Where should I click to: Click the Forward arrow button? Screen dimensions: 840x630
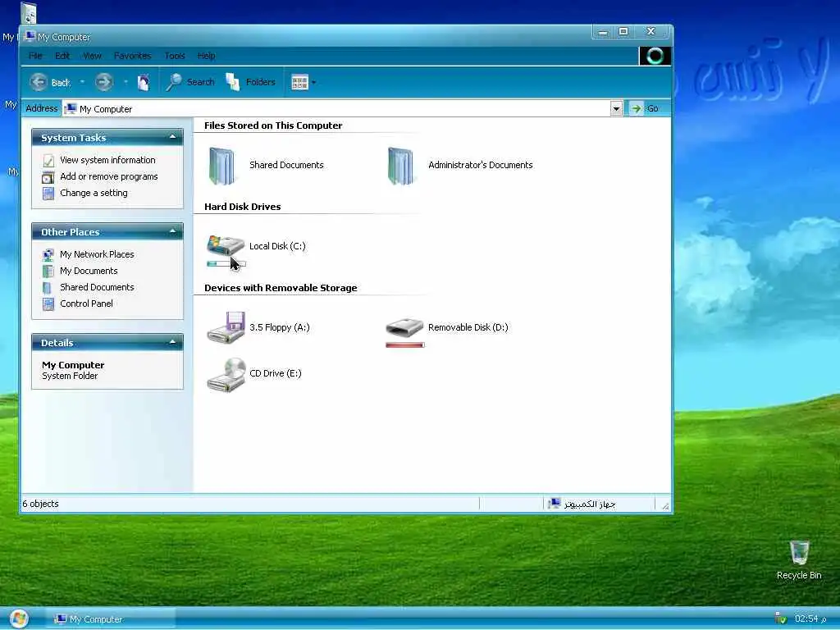[x=104, y=82]
